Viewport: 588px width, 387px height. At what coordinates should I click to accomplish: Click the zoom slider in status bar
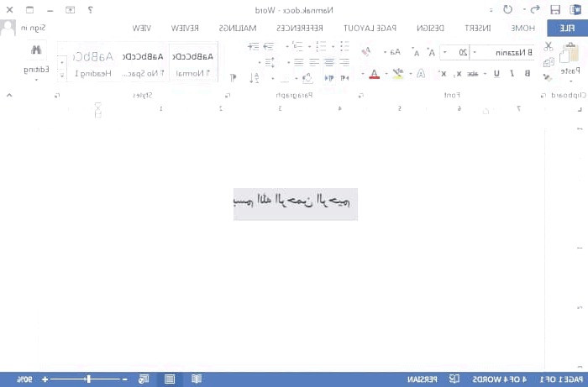(88, 379)
